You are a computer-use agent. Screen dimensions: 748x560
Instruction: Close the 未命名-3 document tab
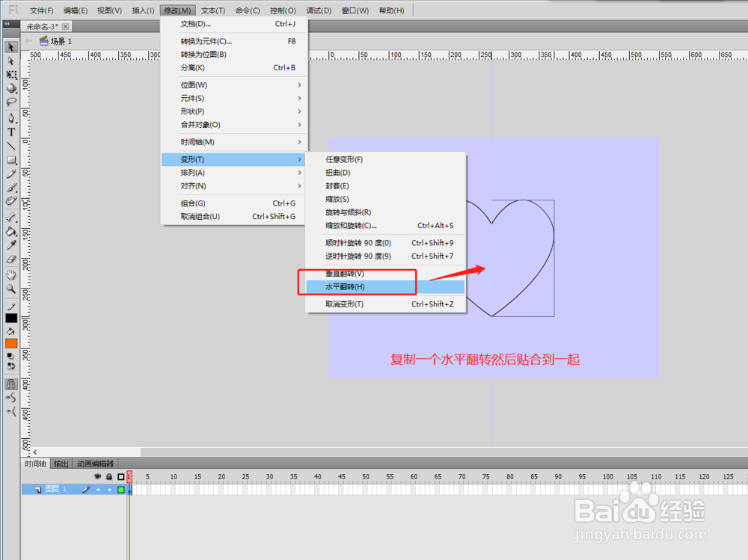point(65,26)
